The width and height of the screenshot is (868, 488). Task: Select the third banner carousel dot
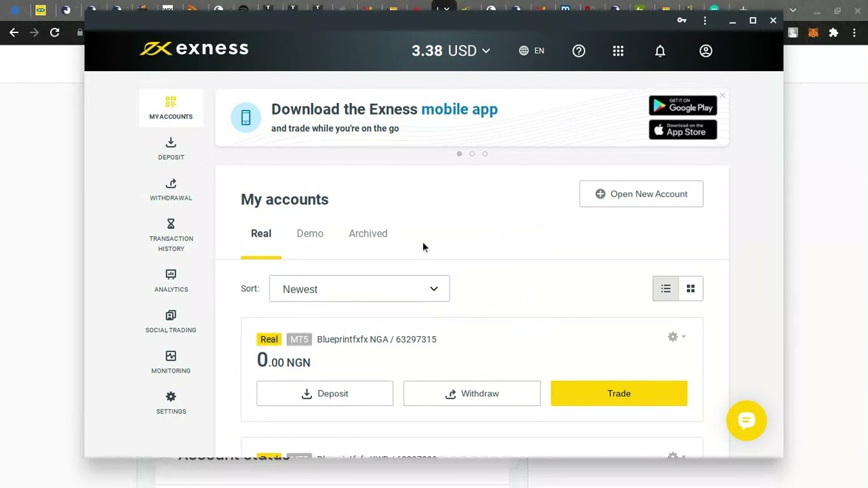tap(484, 154)
